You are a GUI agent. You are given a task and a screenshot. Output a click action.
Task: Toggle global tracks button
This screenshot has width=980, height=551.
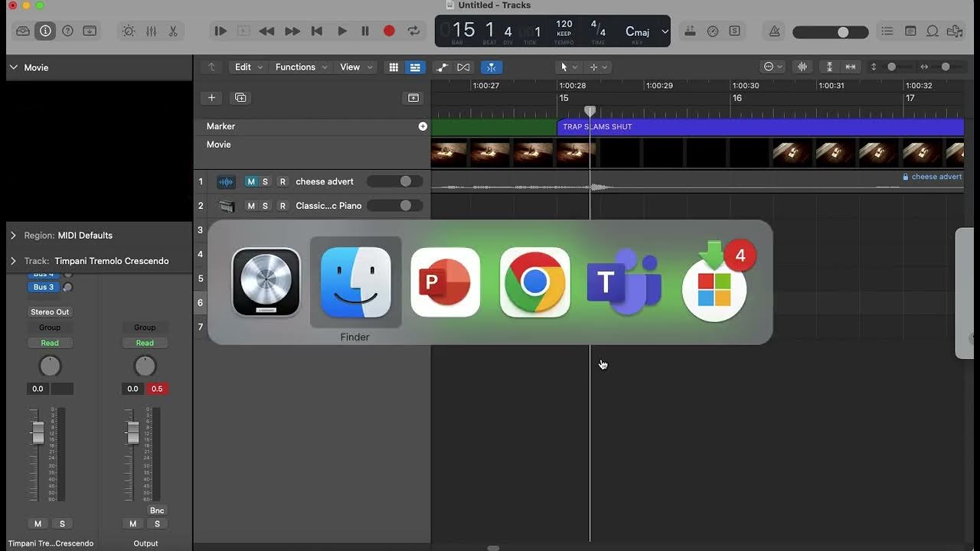click(x=413, y=98)
